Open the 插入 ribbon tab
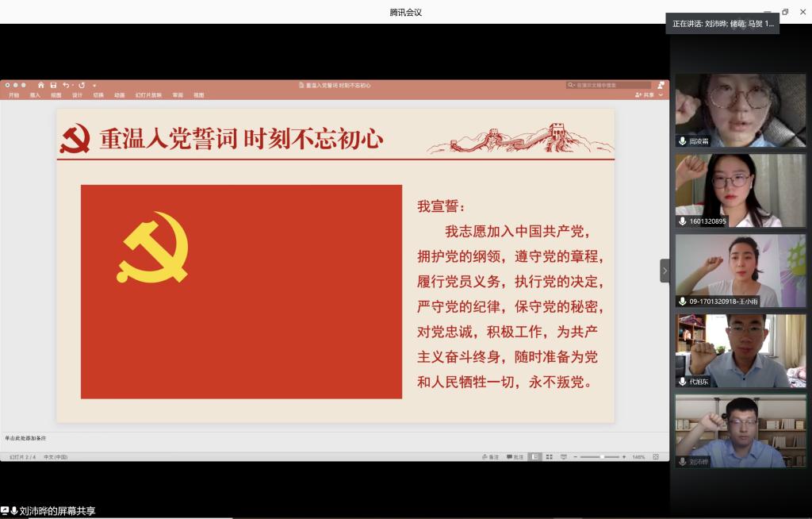 point(35,95)
